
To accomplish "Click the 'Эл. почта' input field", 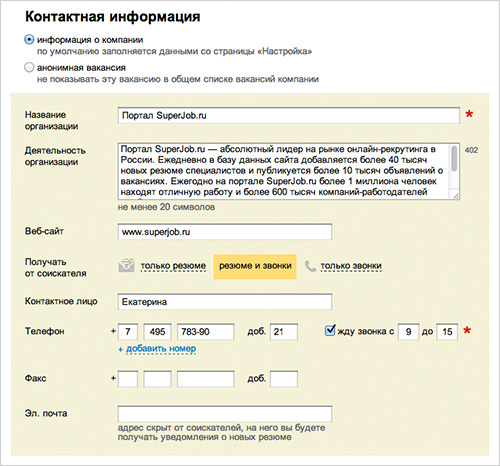I will click(225, 414).
